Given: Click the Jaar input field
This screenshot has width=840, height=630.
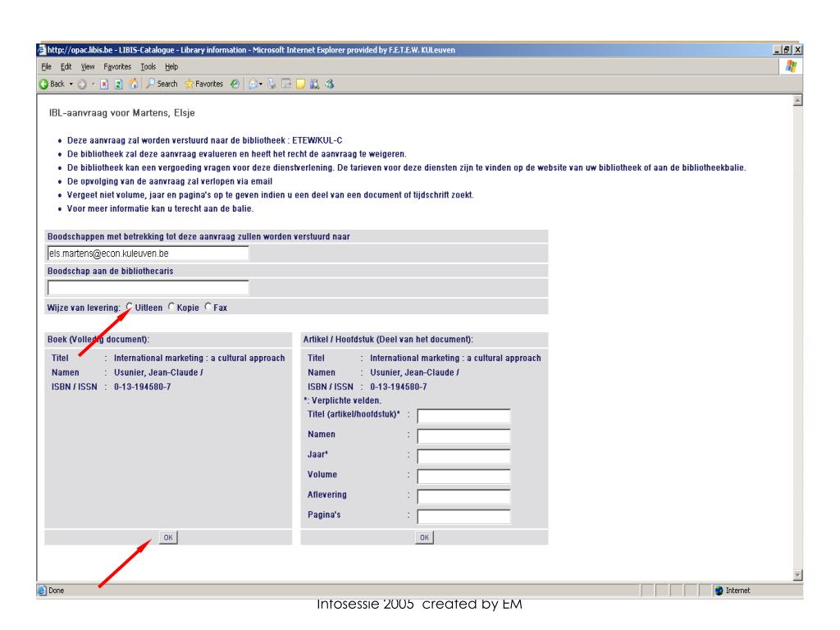Looking at the screenshot, I should [464, 456].
